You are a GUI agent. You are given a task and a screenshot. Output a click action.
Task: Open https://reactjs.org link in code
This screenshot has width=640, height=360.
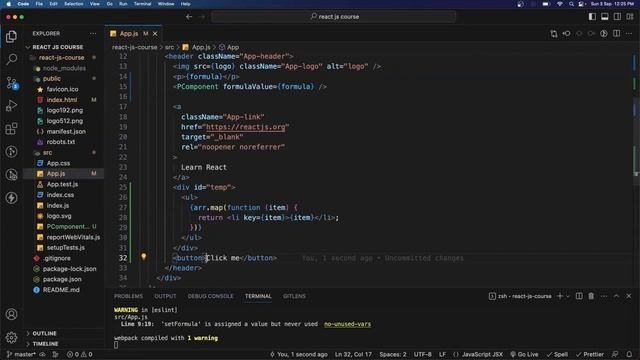[245, 127]
